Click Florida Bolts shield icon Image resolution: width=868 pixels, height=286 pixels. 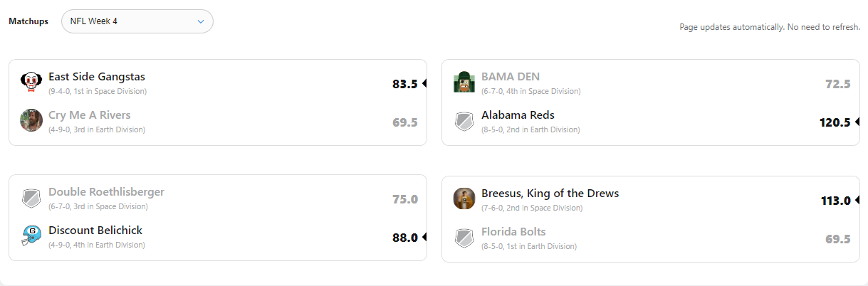[x=464, y=238]
